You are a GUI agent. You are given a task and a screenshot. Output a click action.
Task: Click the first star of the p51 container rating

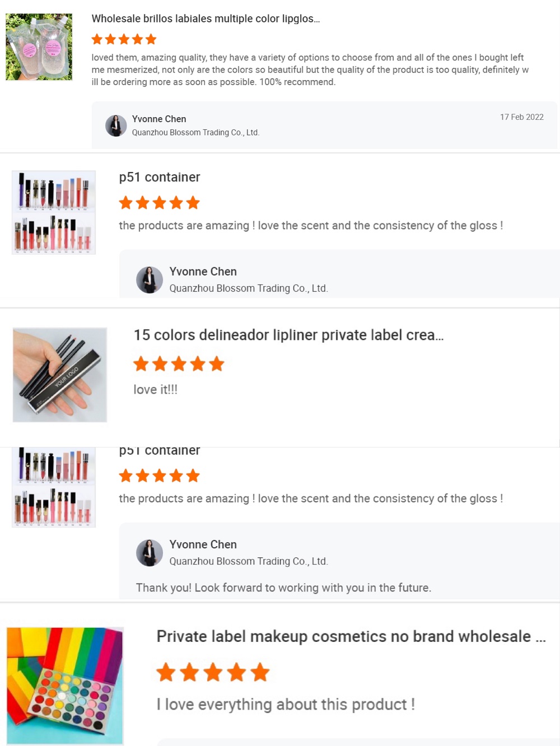(x=125, y=203)
